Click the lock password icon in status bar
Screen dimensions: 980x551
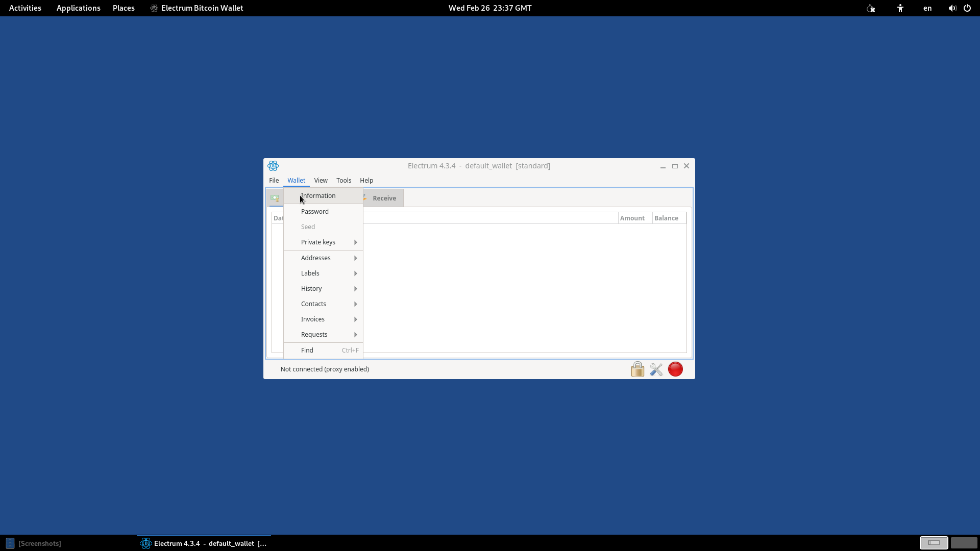tap(638, 369)
